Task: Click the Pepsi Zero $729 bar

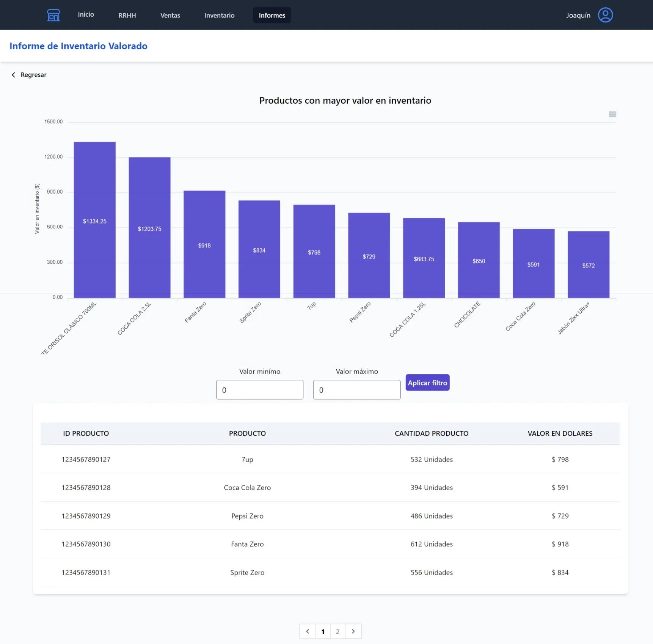Action: click(x=369, y=255)
